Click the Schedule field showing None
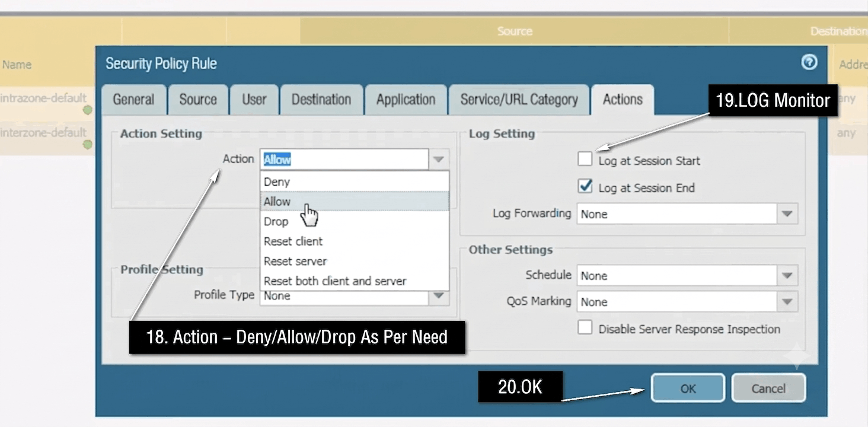 click(677, 276)
